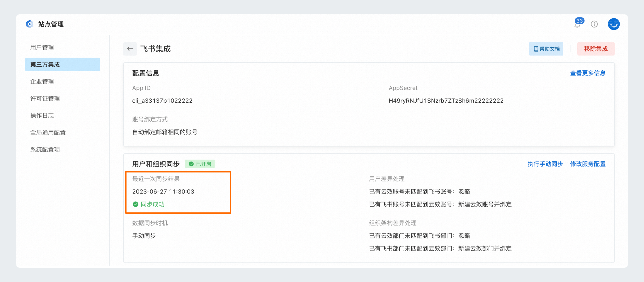
Task: Click the 同步成功 status text
Action: coord(153,204)
